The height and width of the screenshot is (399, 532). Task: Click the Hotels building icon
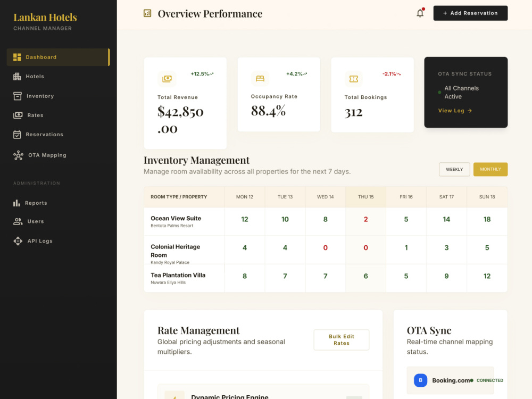17,76
